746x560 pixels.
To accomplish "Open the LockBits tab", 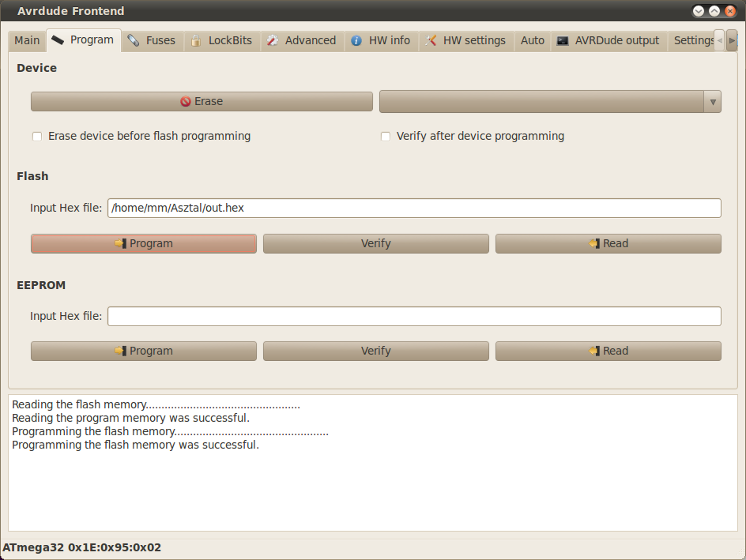I will point(222,41).
